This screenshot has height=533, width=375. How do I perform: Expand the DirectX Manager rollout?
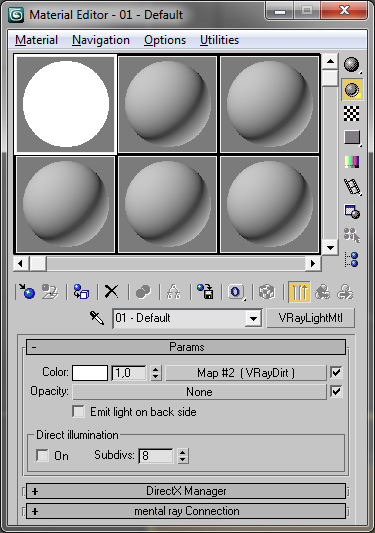186,491
